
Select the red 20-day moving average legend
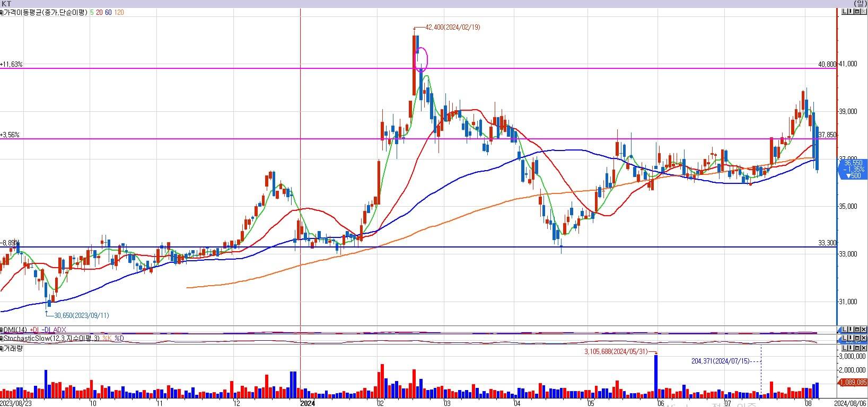[99, 12]
